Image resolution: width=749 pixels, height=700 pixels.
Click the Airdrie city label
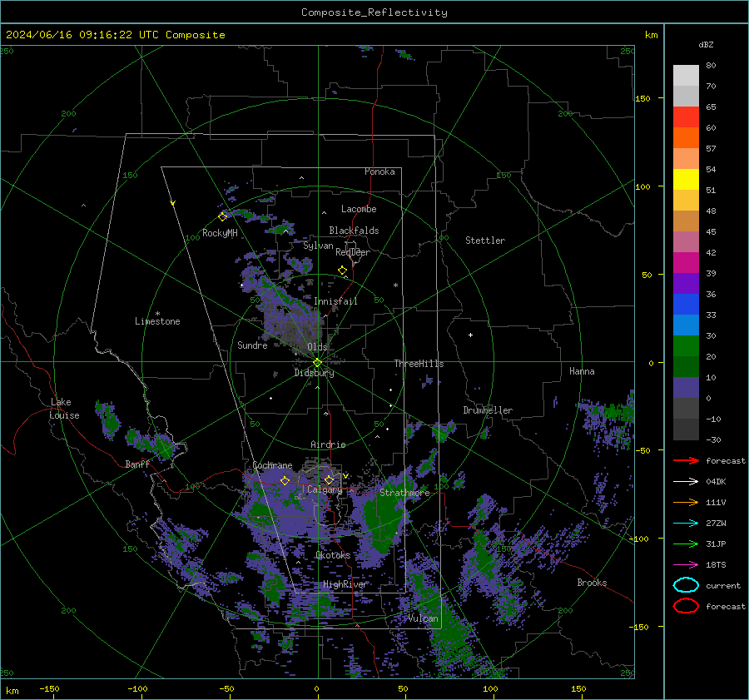point(328,444)
